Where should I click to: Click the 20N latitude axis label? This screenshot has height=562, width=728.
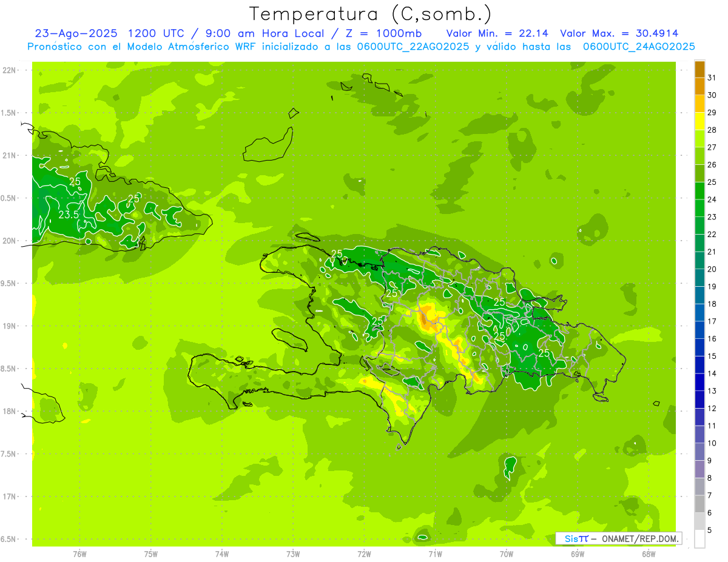pos(10,241)
